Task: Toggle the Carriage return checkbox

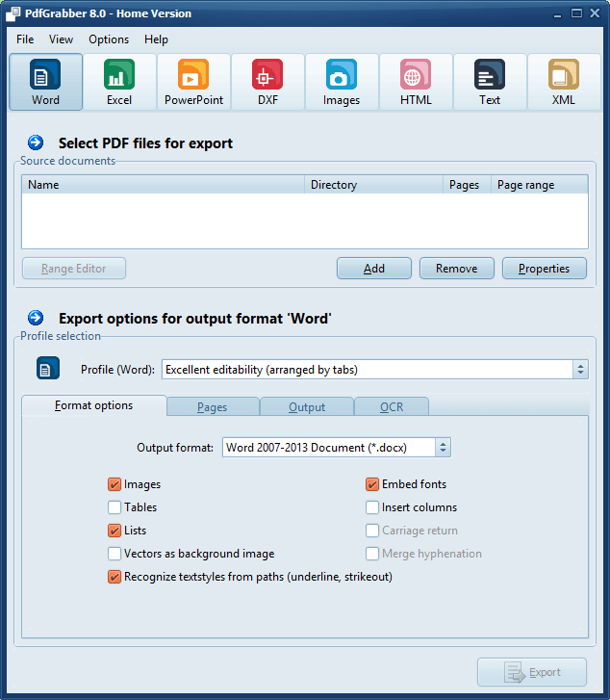Action: coord(372,531)
